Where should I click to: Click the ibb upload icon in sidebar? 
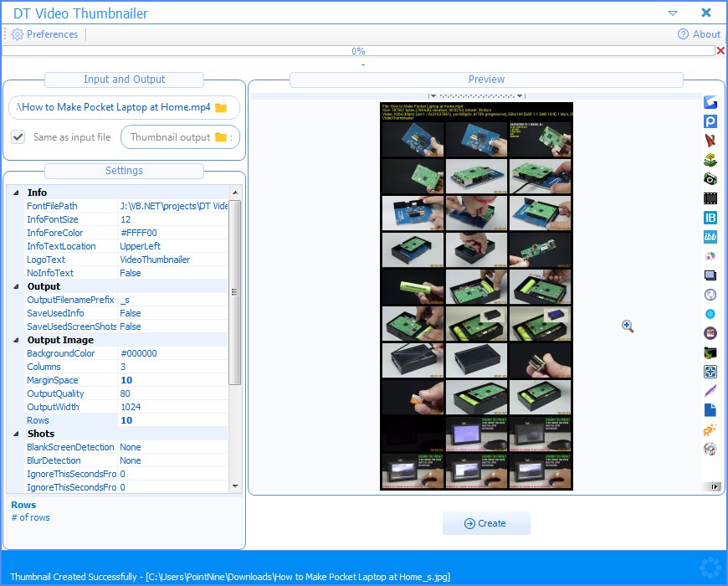pos(710,237)
